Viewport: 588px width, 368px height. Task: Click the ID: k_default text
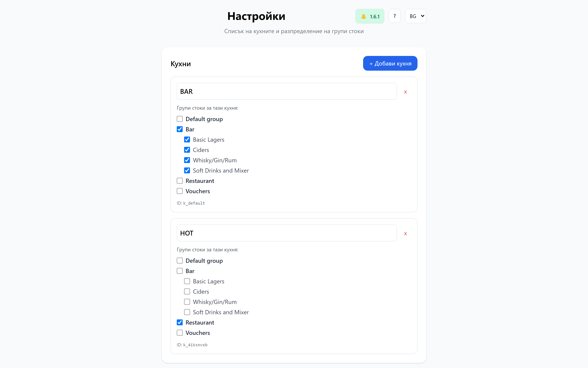click(191, 203)
